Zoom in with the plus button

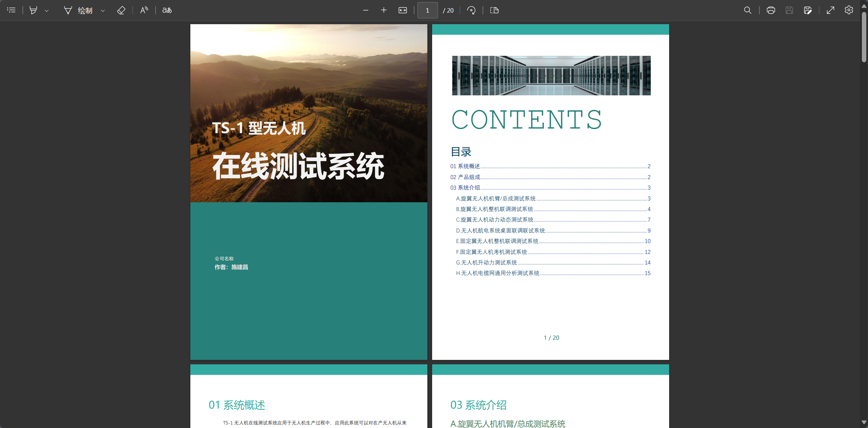coord(384,10)
